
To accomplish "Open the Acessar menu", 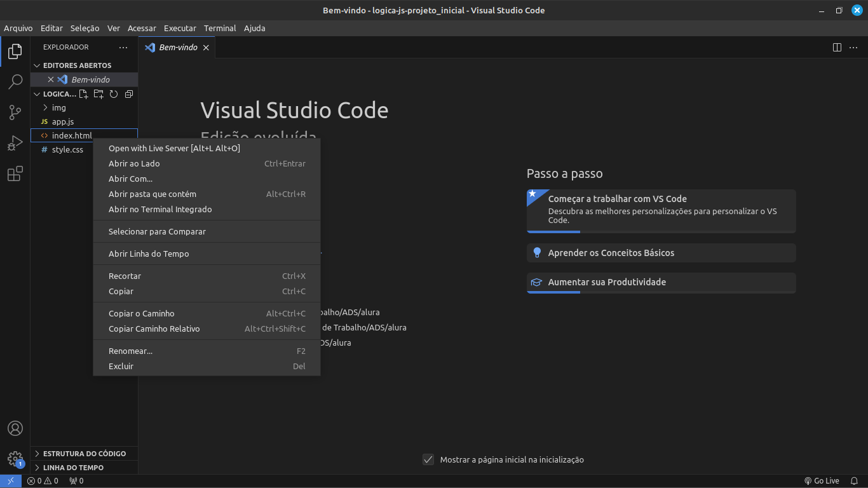I will [142, 28].
